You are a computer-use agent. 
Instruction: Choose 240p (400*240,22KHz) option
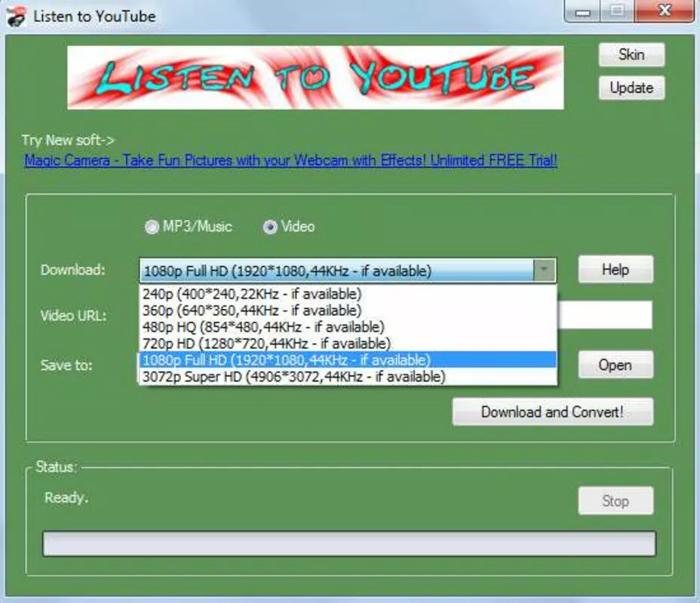[348, 294]
